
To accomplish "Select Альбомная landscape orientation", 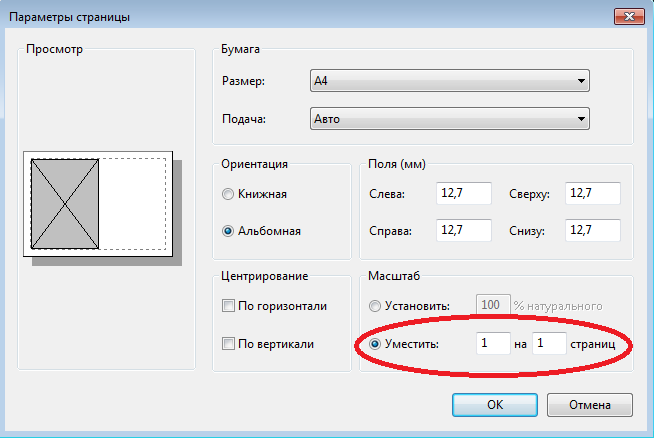I will pos(229,231).
